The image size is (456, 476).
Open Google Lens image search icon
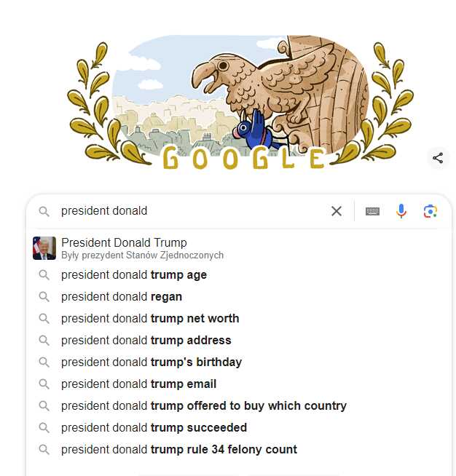431,211
